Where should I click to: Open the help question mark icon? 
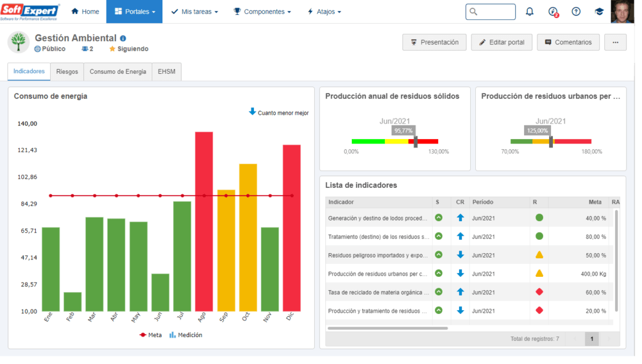[x=576, y=12]
